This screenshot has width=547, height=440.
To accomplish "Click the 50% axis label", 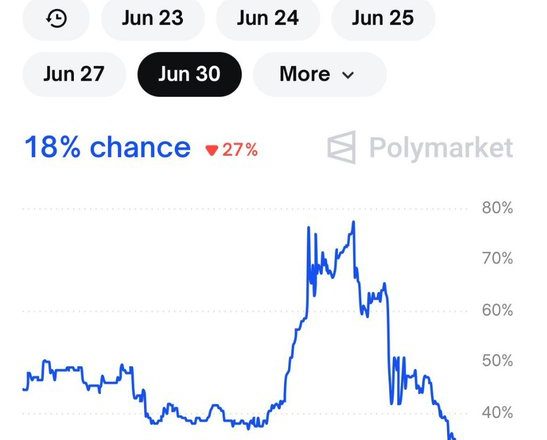I will [x=497, y=361].
